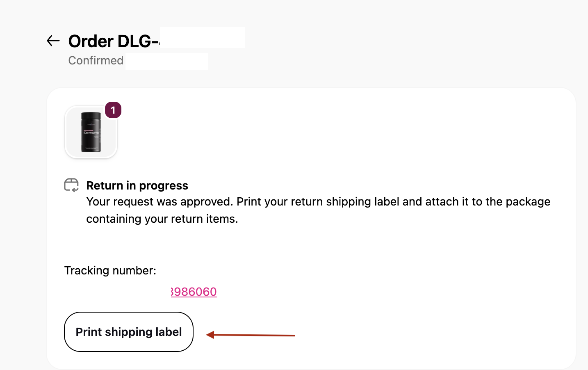Open the pink tracking number link

pos(194,292)
